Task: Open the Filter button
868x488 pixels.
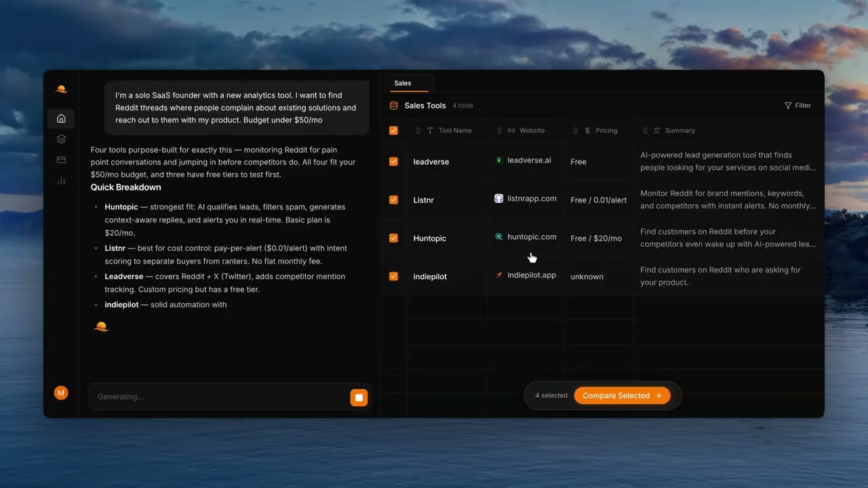Action: (x=797, y=106)
